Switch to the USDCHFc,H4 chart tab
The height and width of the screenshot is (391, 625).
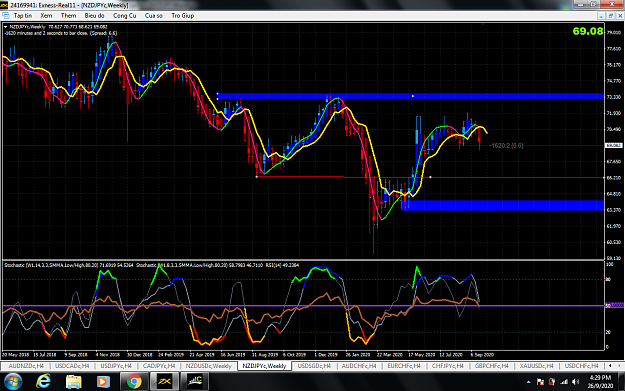tap(582, 366)
